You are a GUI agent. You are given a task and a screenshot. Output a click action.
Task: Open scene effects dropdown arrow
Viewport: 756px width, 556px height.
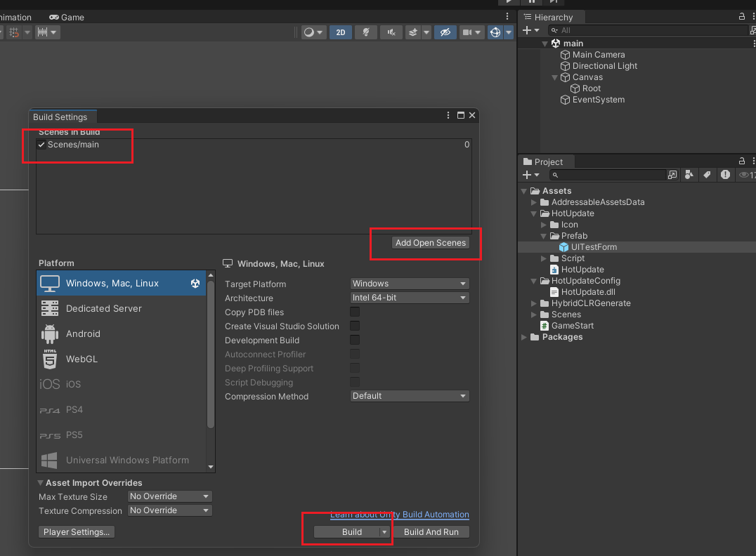click(x=426, y=32)
